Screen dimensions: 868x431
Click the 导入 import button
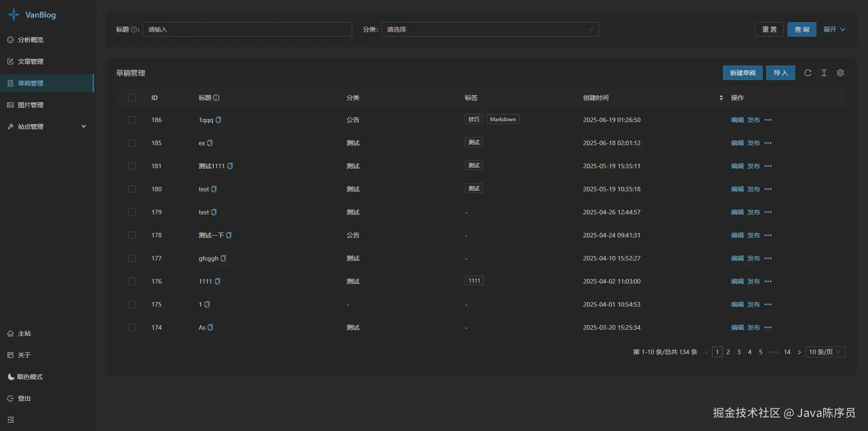pyautogui.click(x=781, y=73)
